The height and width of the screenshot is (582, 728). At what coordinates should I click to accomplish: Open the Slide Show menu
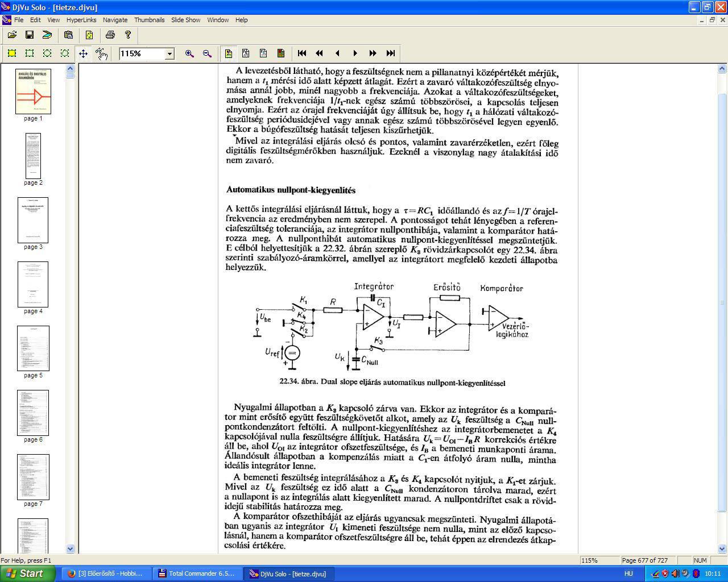(185, 20)
